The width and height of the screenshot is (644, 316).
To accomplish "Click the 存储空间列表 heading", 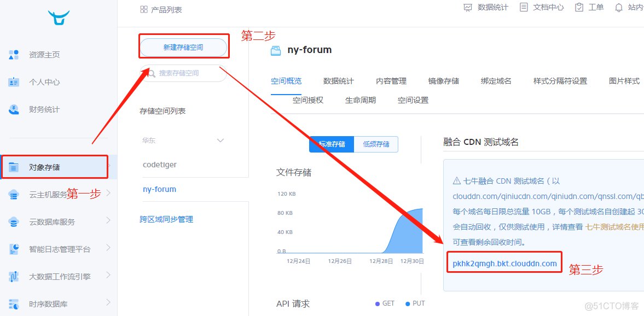I will coord(163,111).
